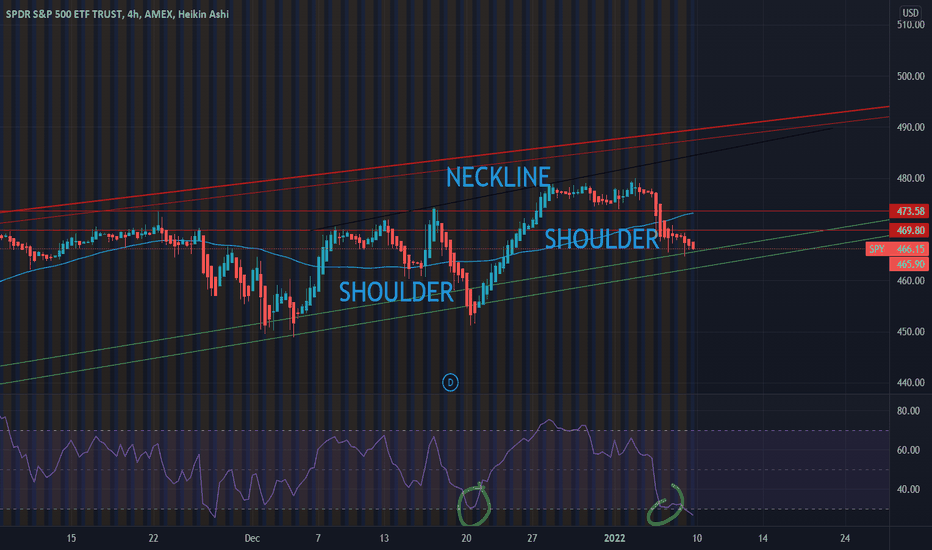
Task: Click the dividend 'D' marker icon
Action: pyautogui.click(x=450, y=382)
